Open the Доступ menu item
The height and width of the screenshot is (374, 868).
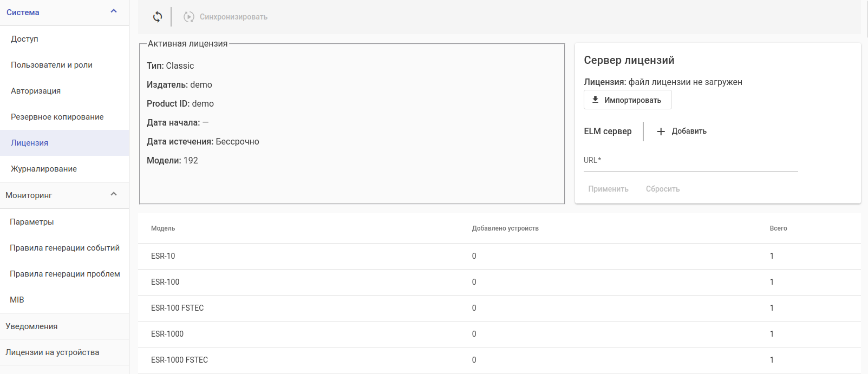[x=24, y=39]
